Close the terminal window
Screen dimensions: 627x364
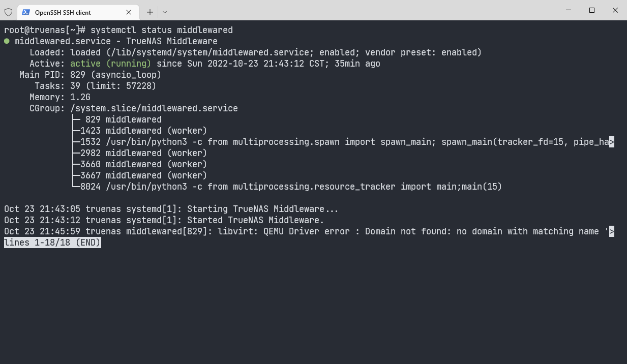coord(615,10)
